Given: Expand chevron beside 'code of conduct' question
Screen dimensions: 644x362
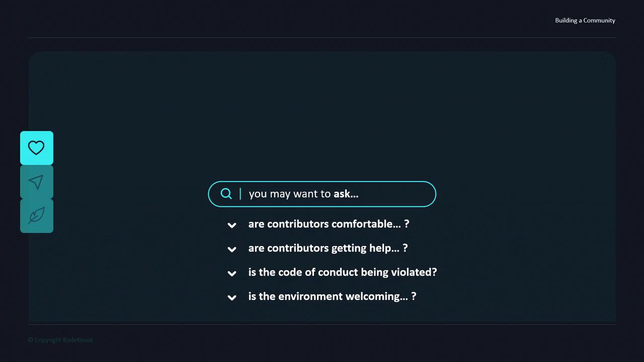Looking at the screenshot, I should coord(232,274).
